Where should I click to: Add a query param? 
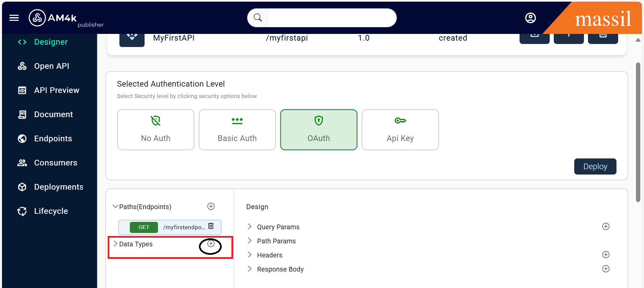point(606,227)
